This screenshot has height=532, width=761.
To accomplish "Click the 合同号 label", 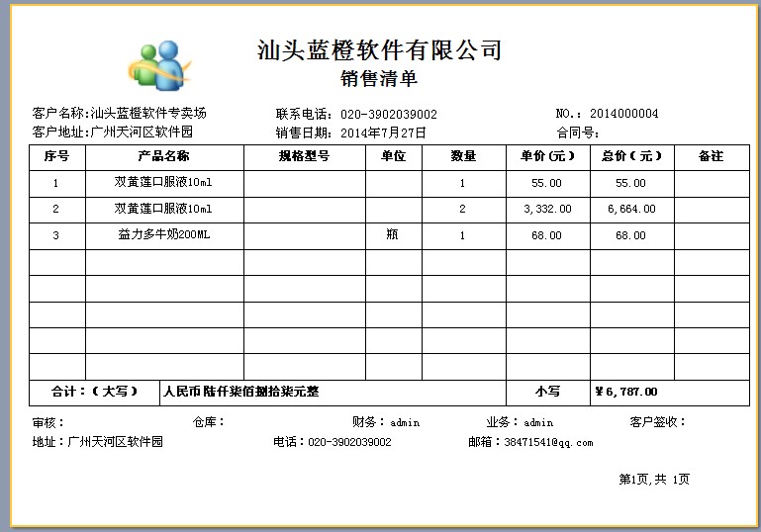I will tap(578, 133).
